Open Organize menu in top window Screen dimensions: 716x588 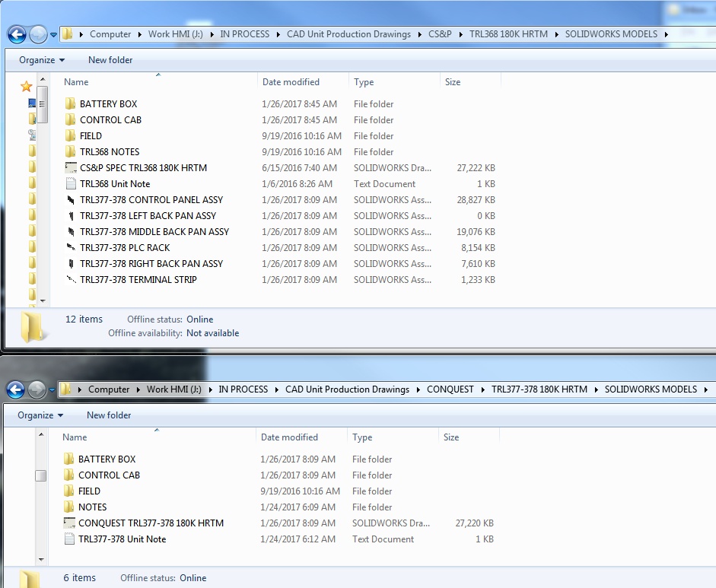pos(42,60)
